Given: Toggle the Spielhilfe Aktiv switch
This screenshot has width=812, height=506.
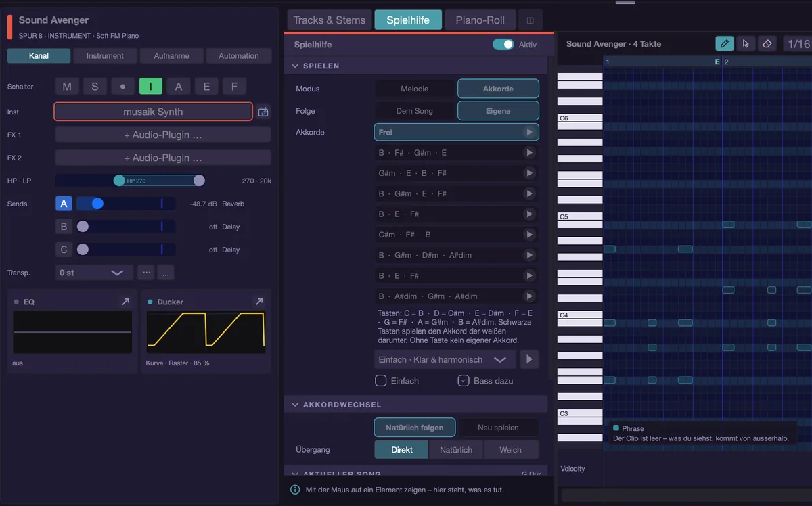Looking at the screenshot, I should pos(503,45).
